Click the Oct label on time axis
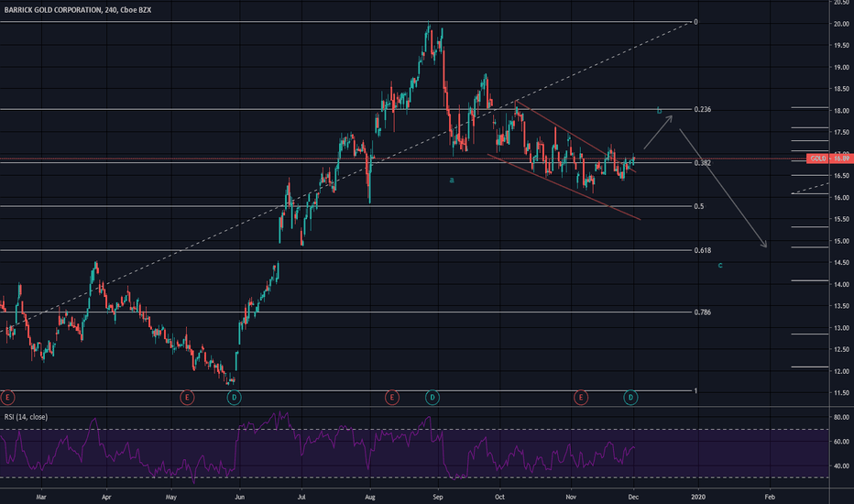The width and height of the screenshot is (854, 504). click(499, 497)
